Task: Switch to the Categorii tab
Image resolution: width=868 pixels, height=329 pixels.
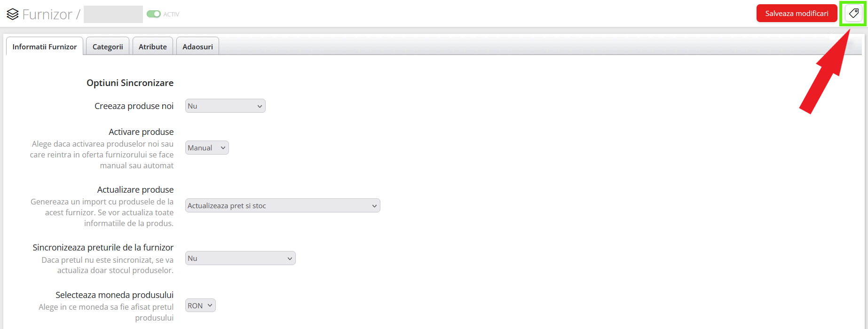Action: pos(108,47)
